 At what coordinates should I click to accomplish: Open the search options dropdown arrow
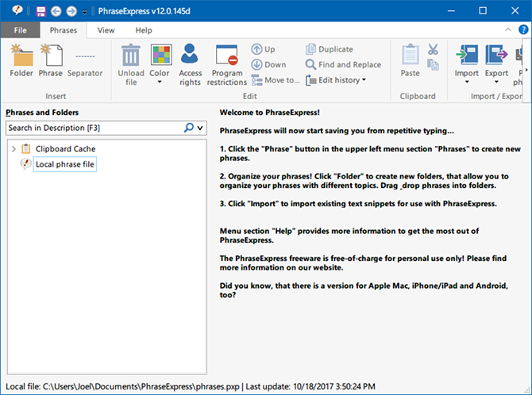[200, 128]
